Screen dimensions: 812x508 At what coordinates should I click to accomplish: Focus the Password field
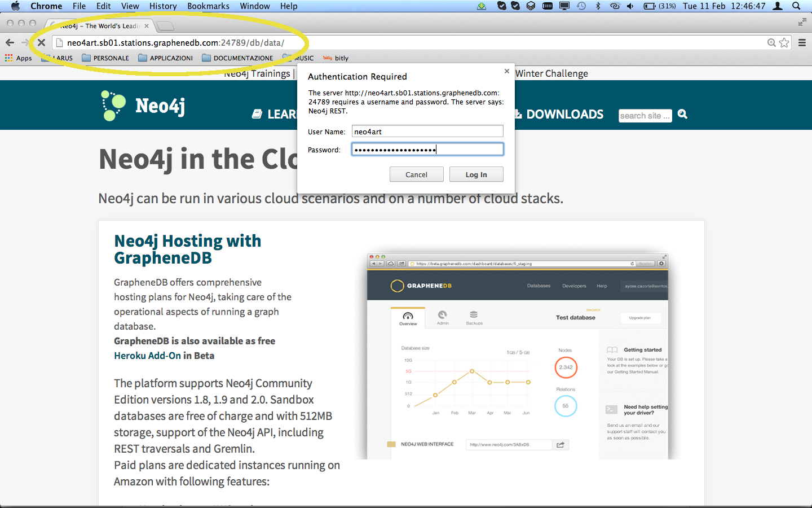coord(427,150)
